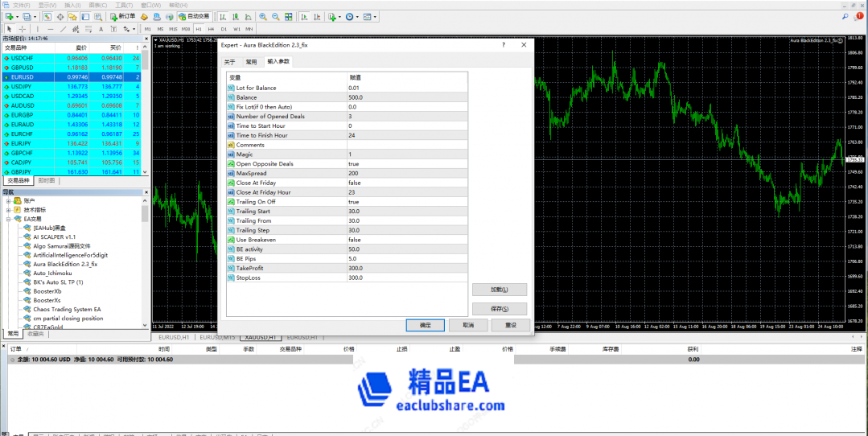Zoom in on the chart
This screenshot has width=868, height=436.
(263, 17)
